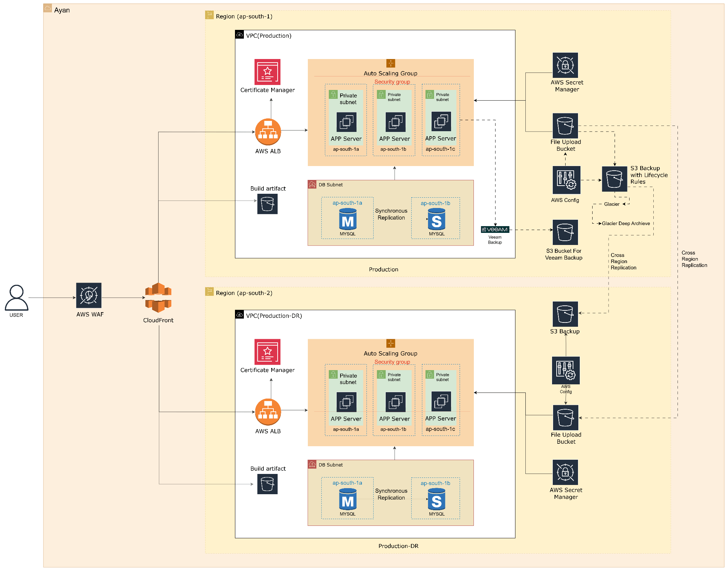Viewport: 728px width, 571px height.
Task: Select the Production Build artifact bucket icon
Action: coord(267,204)
